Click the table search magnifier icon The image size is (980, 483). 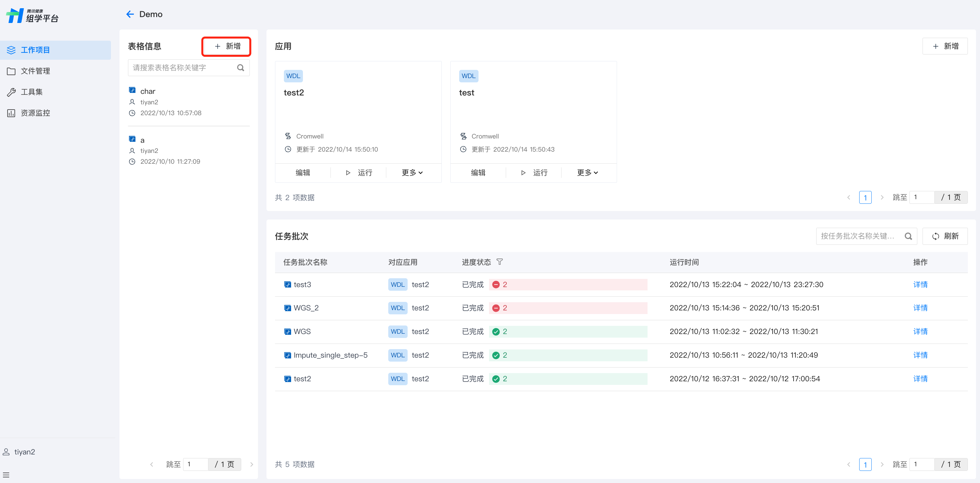pyautogui.click(x=241, y=68)
